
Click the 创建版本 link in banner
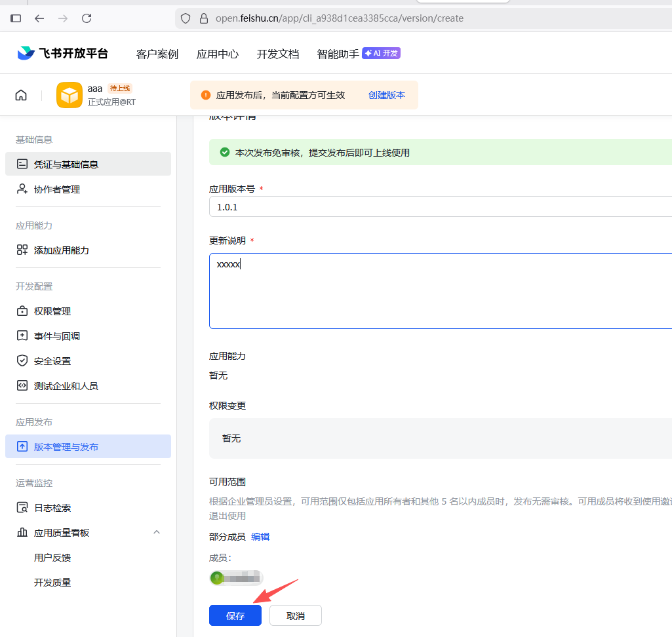386,95
